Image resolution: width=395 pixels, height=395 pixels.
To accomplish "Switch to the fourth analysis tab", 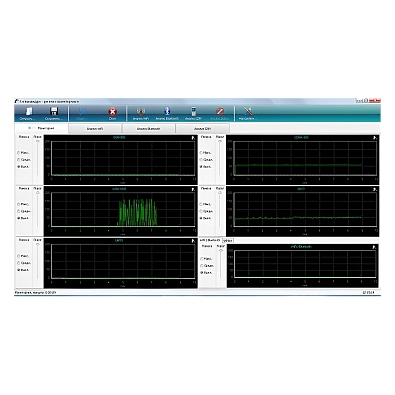I will pos(202,128).
